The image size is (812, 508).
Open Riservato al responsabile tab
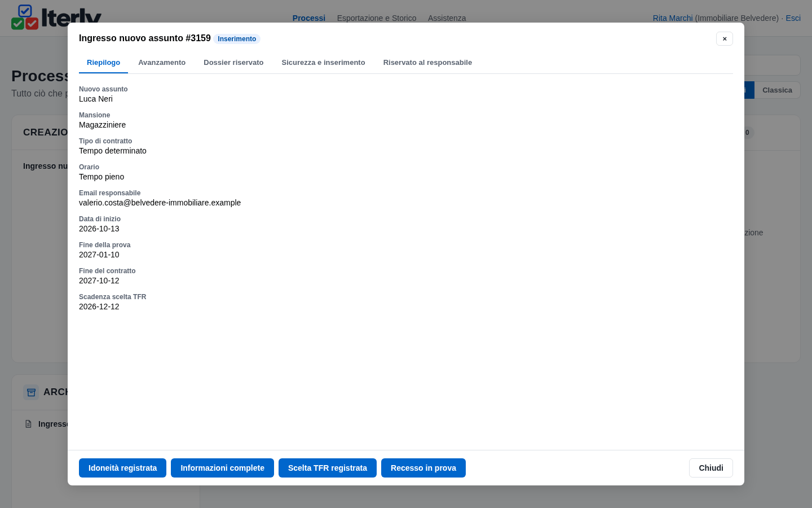click(x=427, y=63)
